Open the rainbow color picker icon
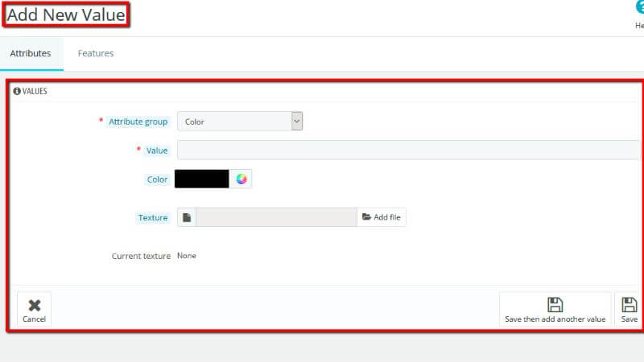This screenshot has width=644, height=362. pyautogui.click(x=241, y=179)
